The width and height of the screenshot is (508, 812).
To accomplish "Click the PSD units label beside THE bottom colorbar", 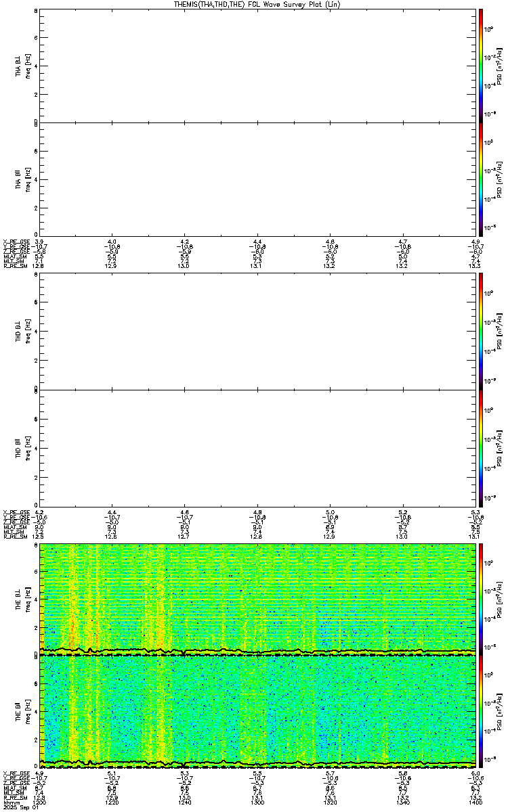I will [x=500, y=713].
